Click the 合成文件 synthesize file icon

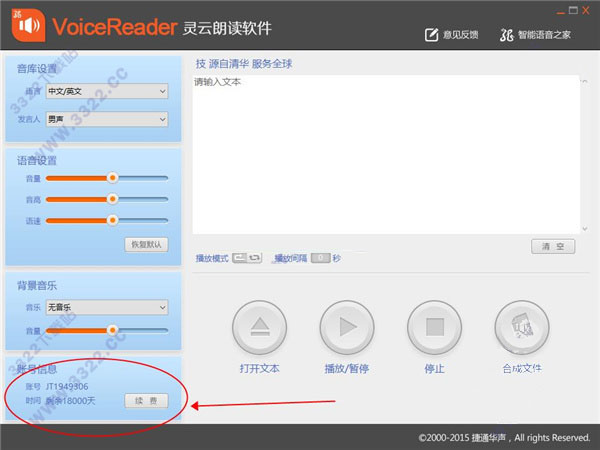pyautogui.click(x=522, y=328)
